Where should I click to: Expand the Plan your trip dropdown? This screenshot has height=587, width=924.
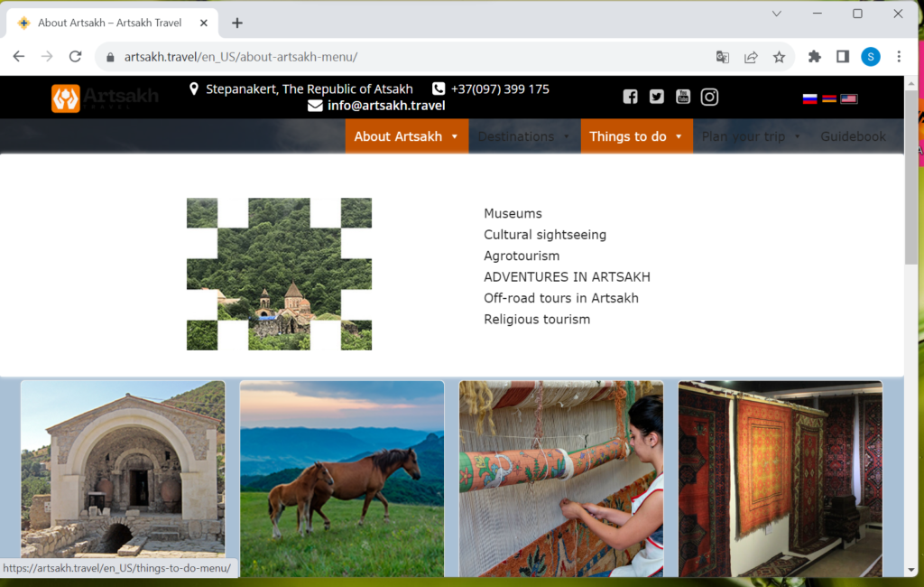751,136
